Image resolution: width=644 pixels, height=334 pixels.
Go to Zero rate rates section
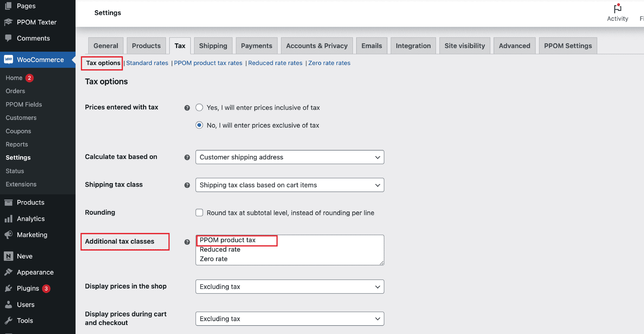pos(329,63)
